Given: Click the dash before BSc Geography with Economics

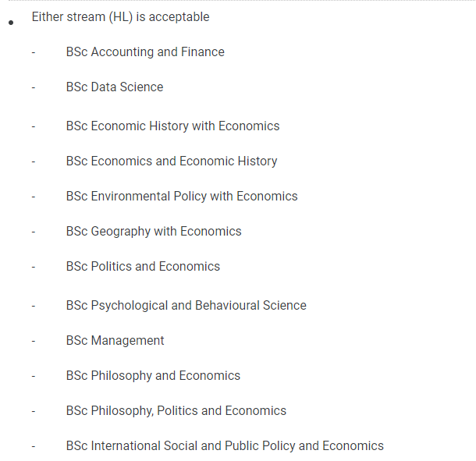Looking at the screenshot, I should (34, 232).
